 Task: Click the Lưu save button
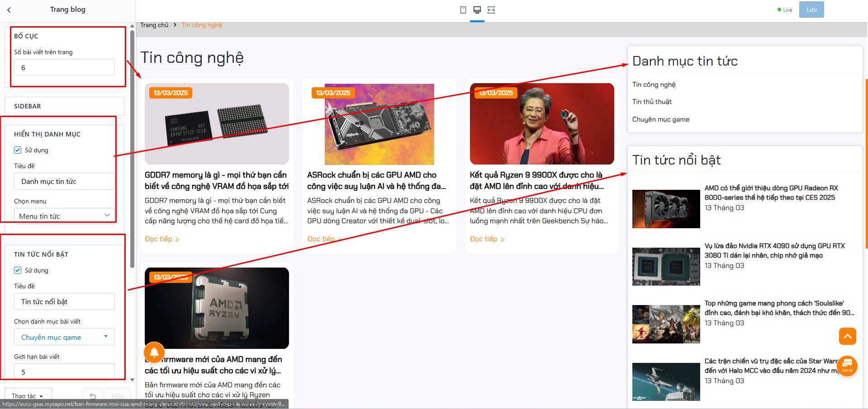click(x=811, y=9)
